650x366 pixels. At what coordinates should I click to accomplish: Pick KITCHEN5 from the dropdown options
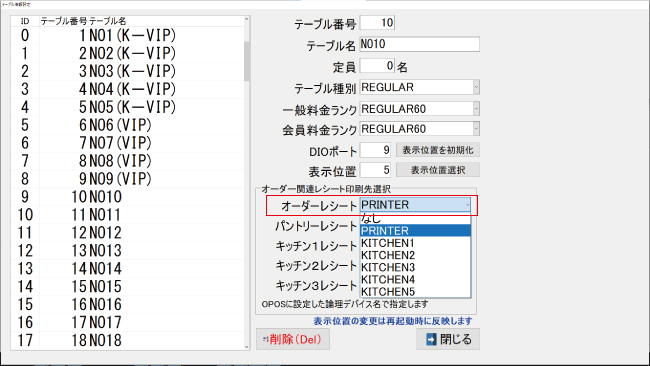[x=415, y=292]
